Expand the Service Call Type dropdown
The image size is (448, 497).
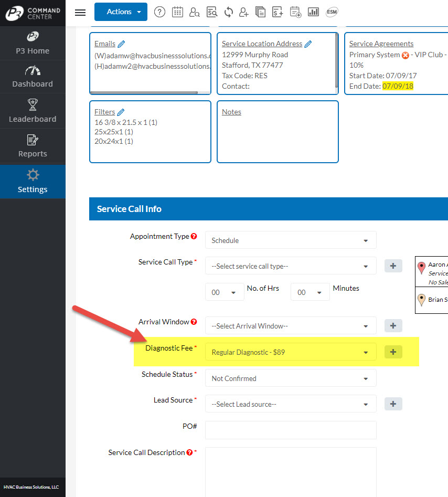pyautogui.click(x=291, y=266)
